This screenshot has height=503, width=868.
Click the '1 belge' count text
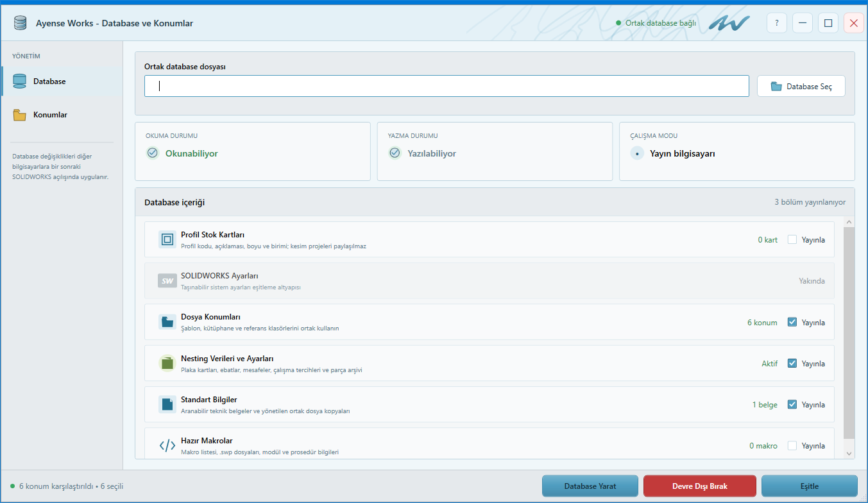tap(765, 405)
